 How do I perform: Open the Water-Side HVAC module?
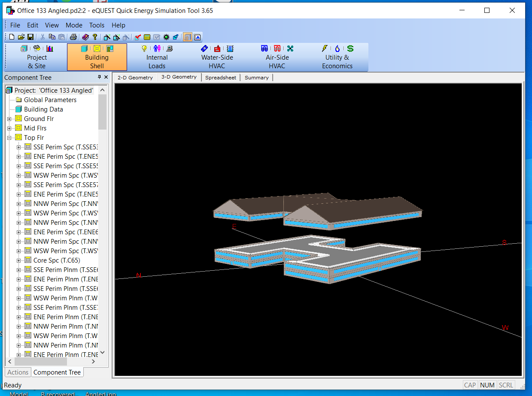tap(217, 57)
